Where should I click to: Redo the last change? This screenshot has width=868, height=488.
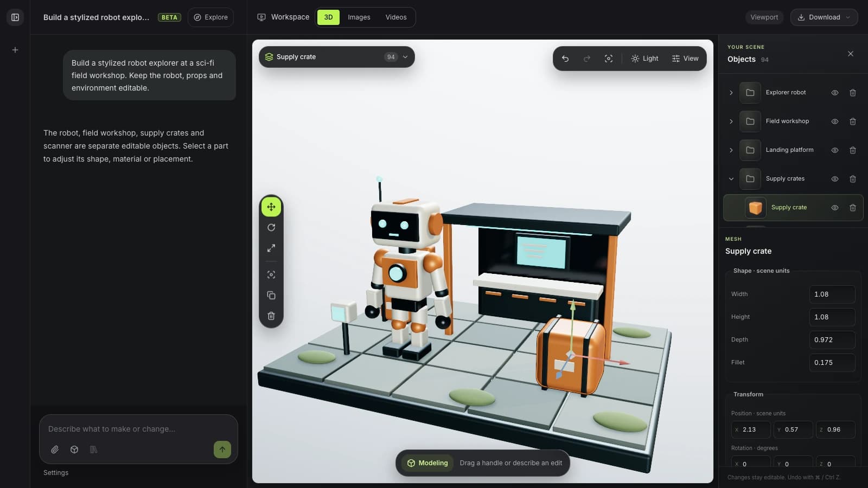coord(586,59)
